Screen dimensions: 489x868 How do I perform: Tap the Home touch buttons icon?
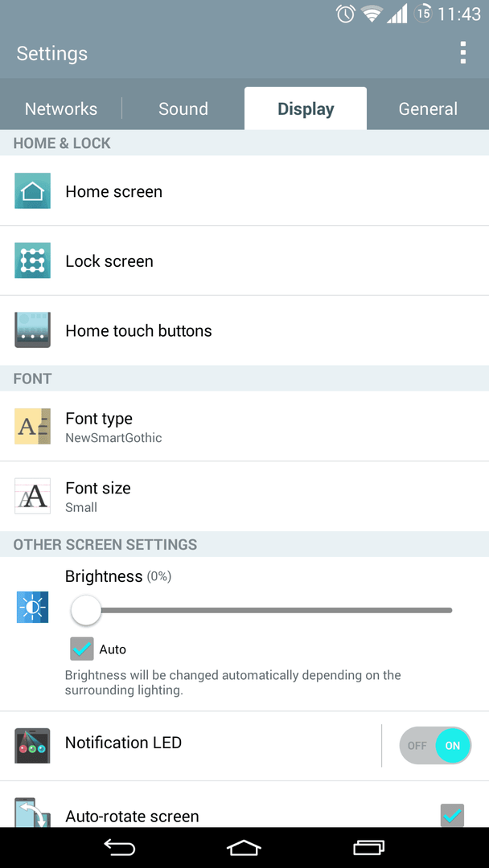click(x=33, y=330)
